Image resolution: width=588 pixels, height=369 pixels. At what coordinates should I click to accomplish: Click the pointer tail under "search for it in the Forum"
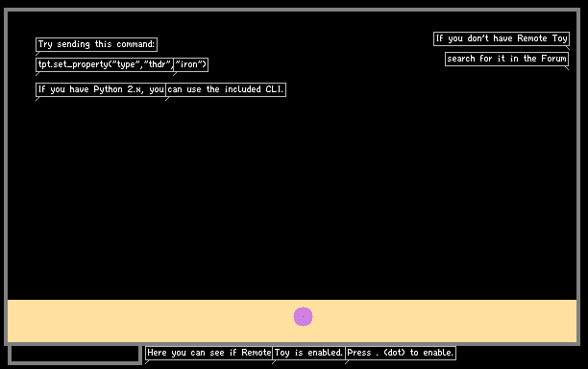(567, 68)
